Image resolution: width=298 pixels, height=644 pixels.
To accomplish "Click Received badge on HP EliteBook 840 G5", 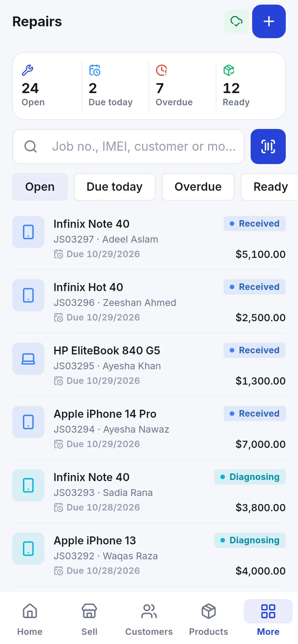I will (255, 350).
